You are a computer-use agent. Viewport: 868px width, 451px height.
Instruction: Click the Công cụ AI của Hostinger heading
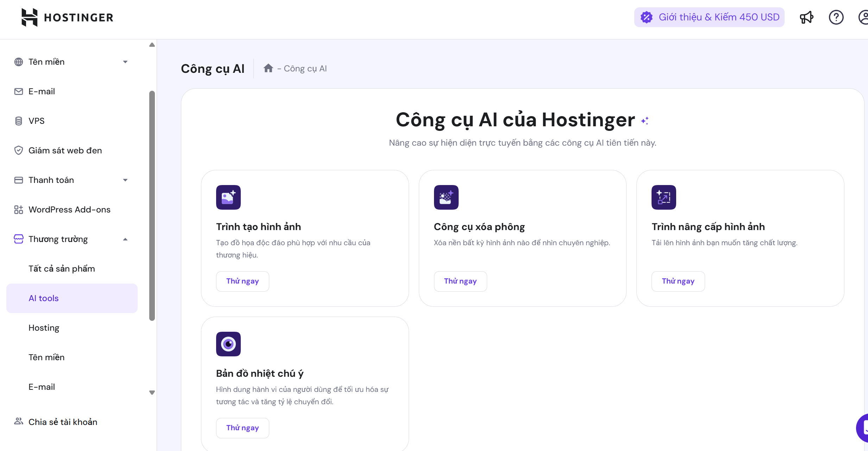tap(515, 120)
